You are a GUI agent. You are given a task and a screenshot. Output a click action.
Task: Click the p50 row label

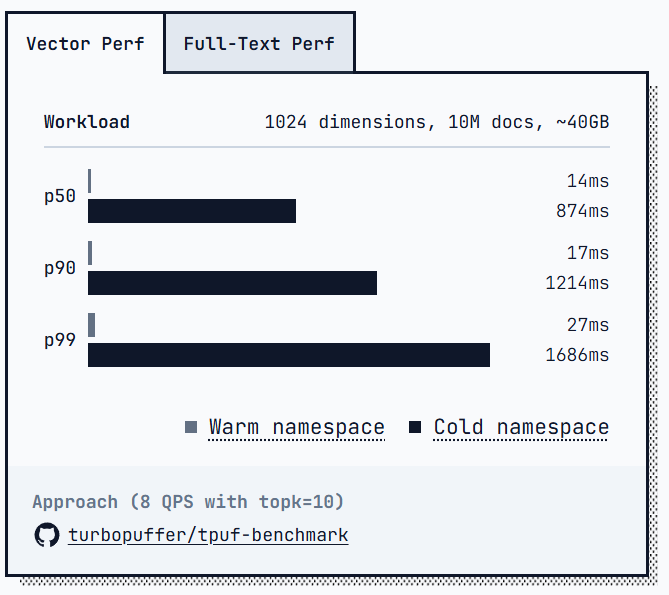(60, 196)
